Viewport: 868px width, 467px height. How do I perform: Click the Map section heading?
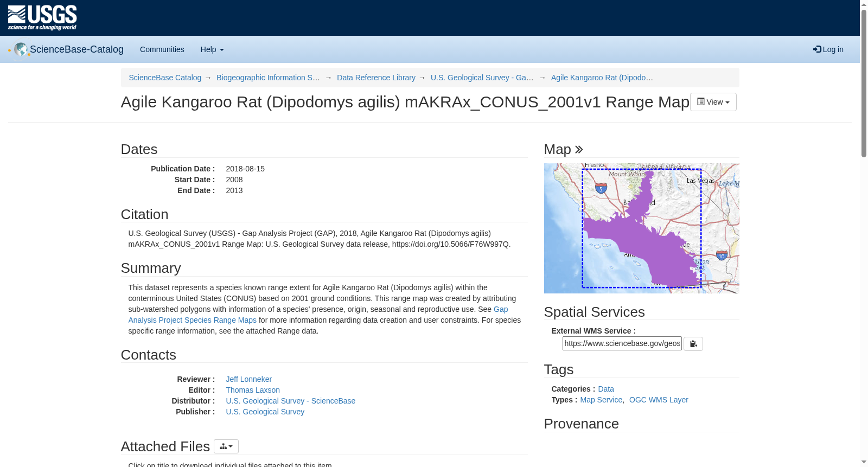[x=557, y=150]
